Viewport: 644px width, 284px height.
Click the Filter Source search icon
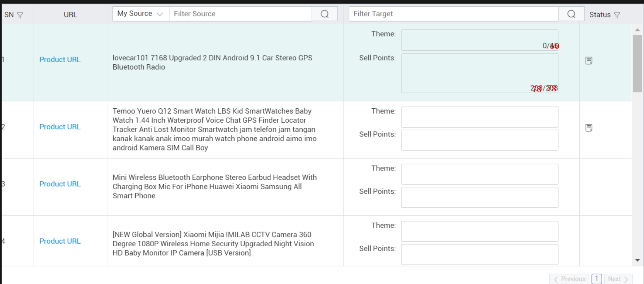pyautogui.click(x=324, y=14)
